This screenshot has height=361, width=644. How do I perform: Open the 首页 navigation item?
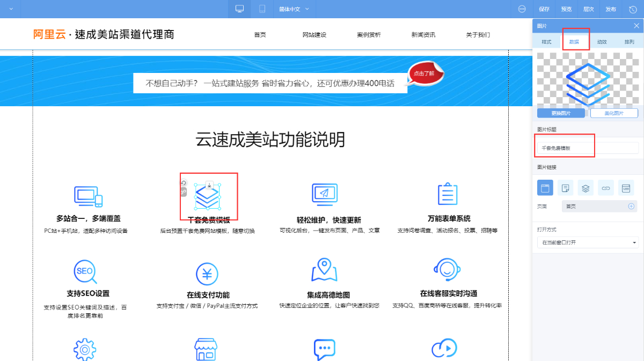(260, 35)
